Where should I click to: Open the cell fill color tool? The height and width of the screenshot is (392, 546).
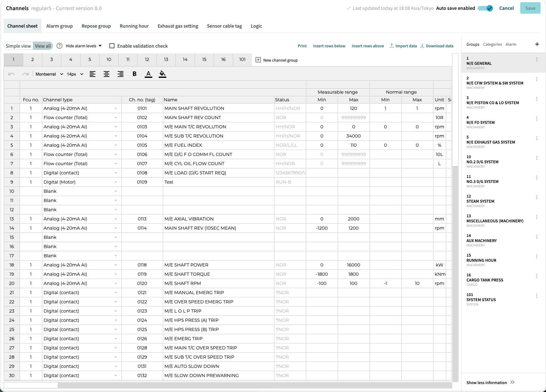[162, 74]
